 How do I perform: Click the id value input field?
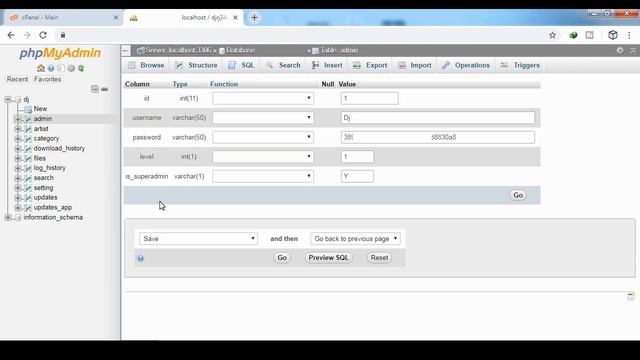369,98
